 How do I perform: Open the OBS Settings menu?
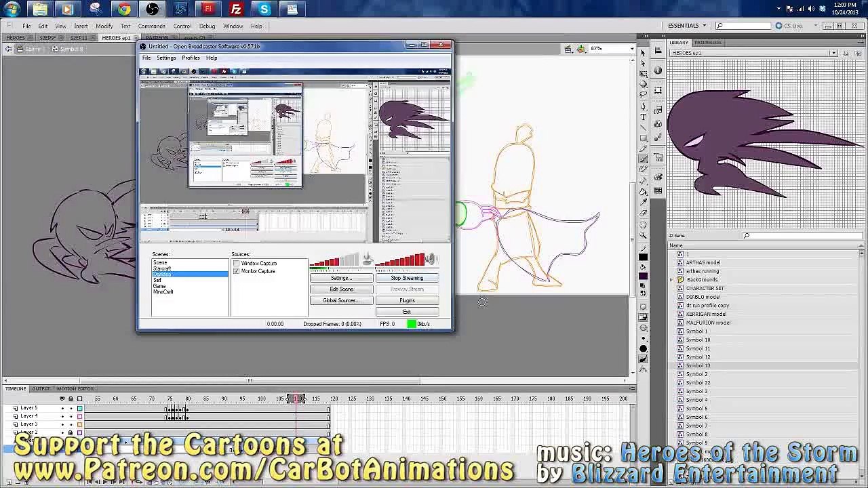click(x=166, y=58)
